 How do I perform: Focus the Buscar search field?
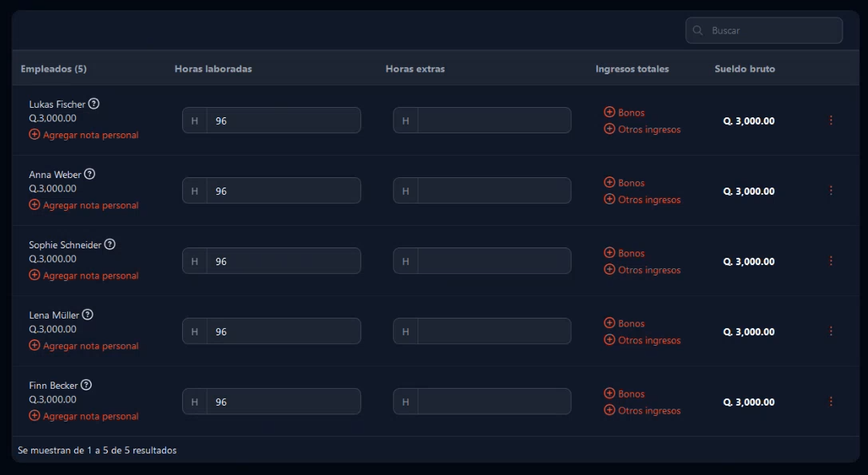click(x=764, y=30)
